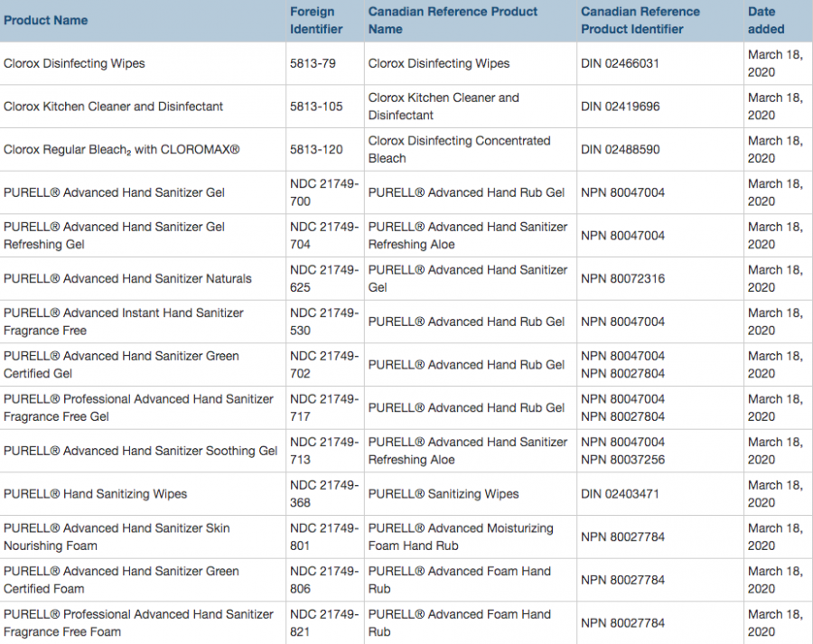Select the DIN 02403471 cell

coord(620,494)
